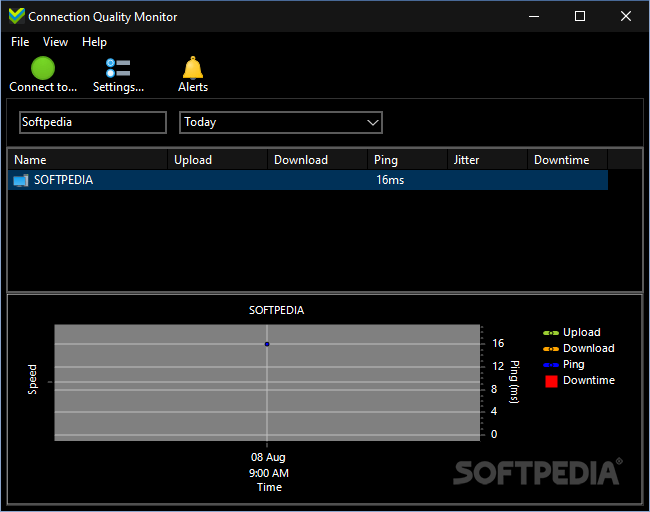650x512 pixels.
Task: Click the blue ping data point on chart
Action: point(267,344)
